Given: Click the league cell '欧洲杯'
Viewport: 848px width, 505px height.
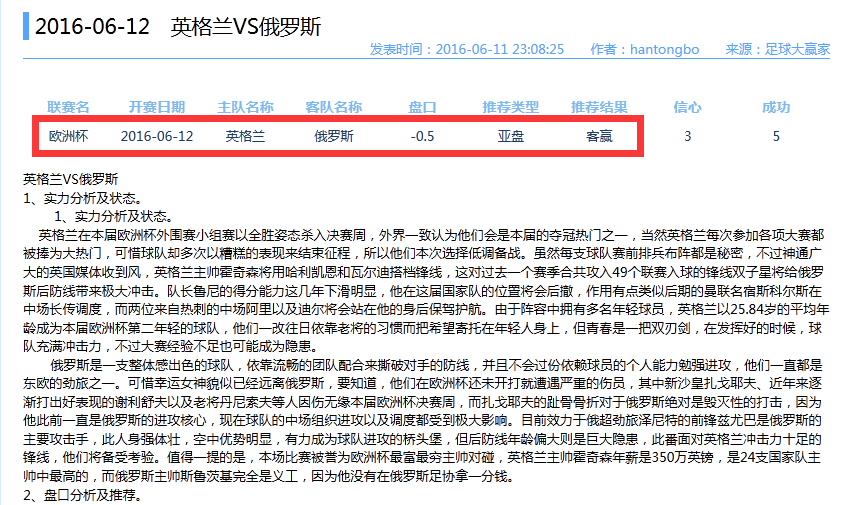Looking at the screenshot, I should pyautogui.click(x=68, y=136).
